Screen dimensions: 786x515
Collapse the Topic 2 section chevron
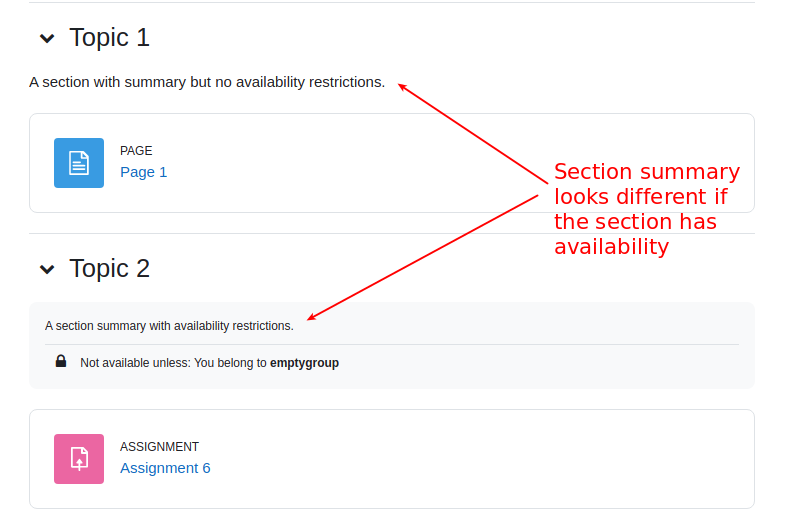click(x=47, y=269)
